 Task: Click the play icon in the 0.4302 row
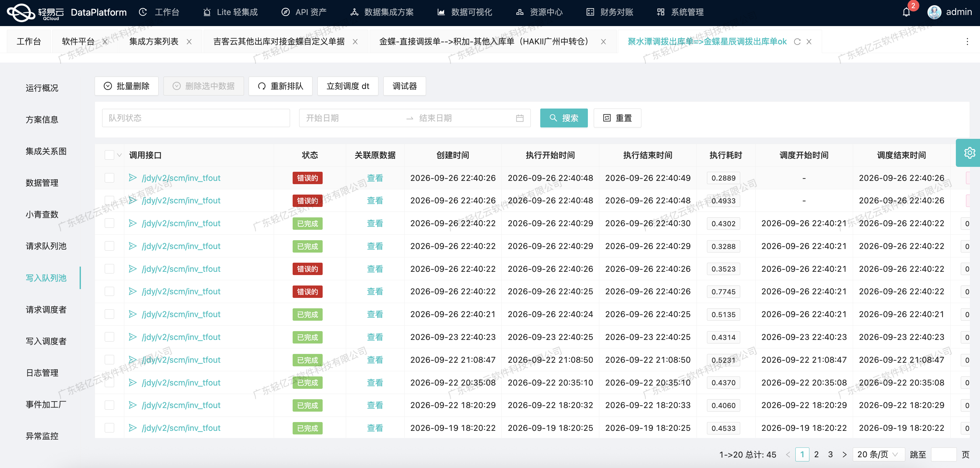(x=132, y=223)
